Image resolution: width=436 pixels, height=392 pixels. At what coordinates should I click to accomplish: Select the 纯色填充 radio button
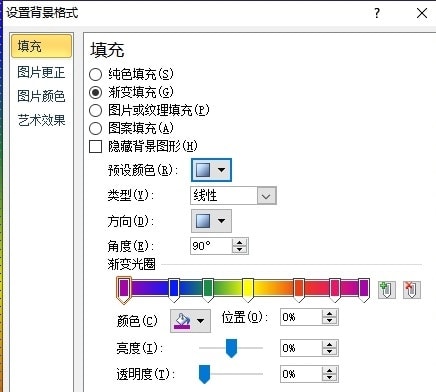(x=95, y=74)
